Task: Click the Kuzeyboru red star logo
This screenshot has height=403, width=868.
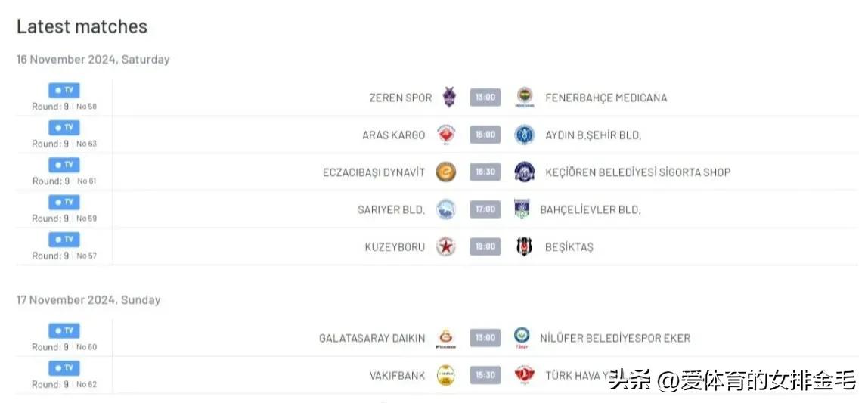Action: (x=445, y=247)
